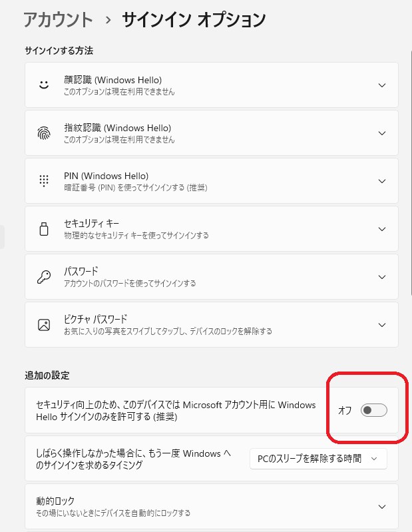Expand the セキュリティ キー section chevron
412x532 pixels.
coord(382,229)
